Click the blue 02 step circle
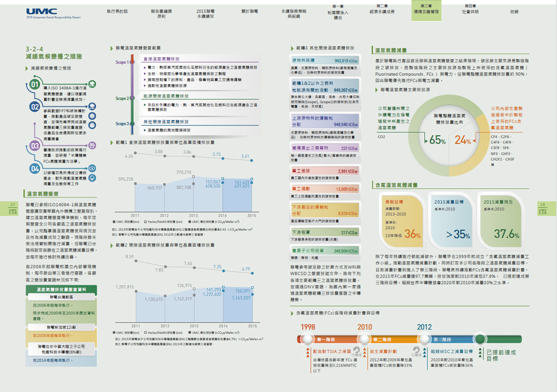557x392 pixels. point(35,107)
